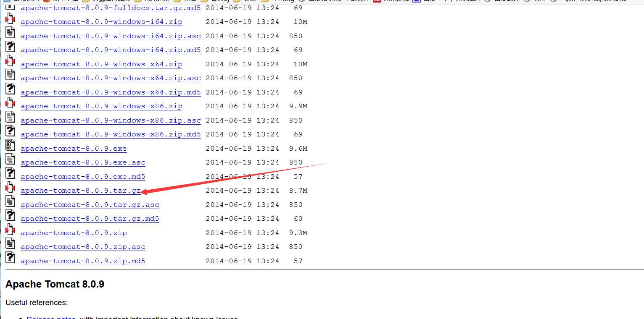Click the compressed-file icon beside apache-tomcat-8.0.9.zip

click(x=10, y=230)
